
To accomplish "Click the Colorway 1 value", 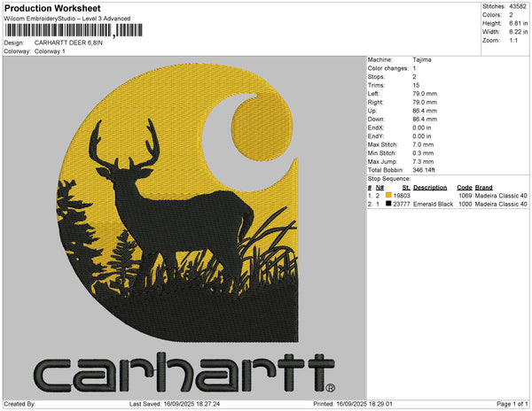I will point(51,51).
